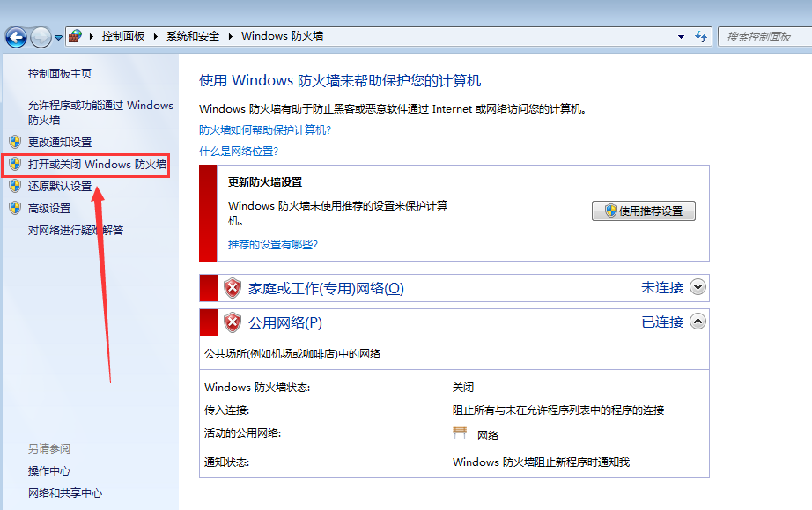The width and height of the screenshot is (812, 510).
Task: Open 允许程序或功能通过 Windows 防火墙
Action: pos(100,113)
